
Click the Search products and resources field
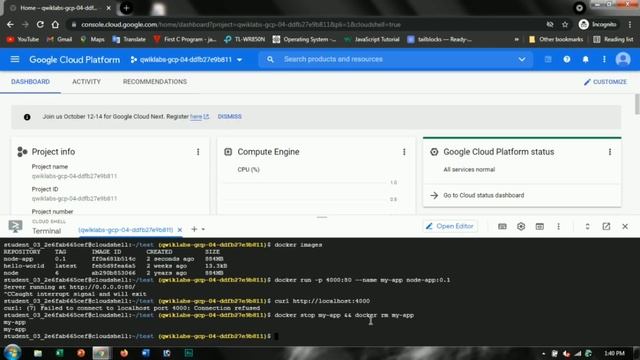point(395,60)
